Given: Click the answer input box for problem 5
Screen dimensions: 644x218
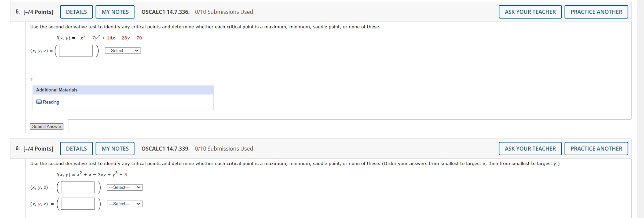Looking at the screenshot, I should [75, 51].
